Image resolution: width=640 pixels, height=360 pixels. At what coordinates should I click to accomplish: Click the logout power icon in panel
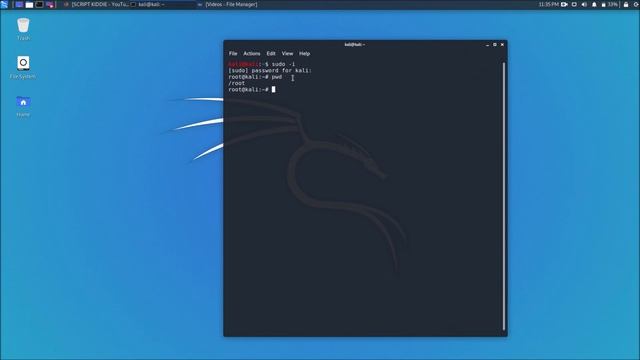[x=636, y=4]
